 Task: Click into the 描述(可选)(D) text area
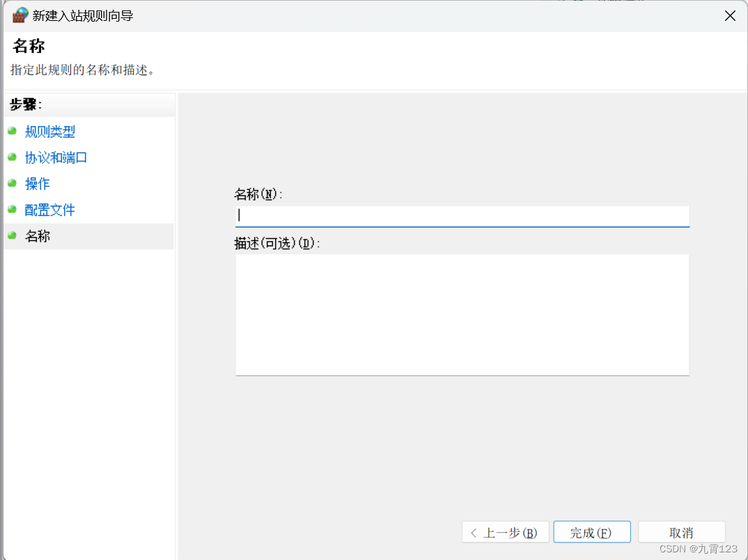tap(462, 315)
